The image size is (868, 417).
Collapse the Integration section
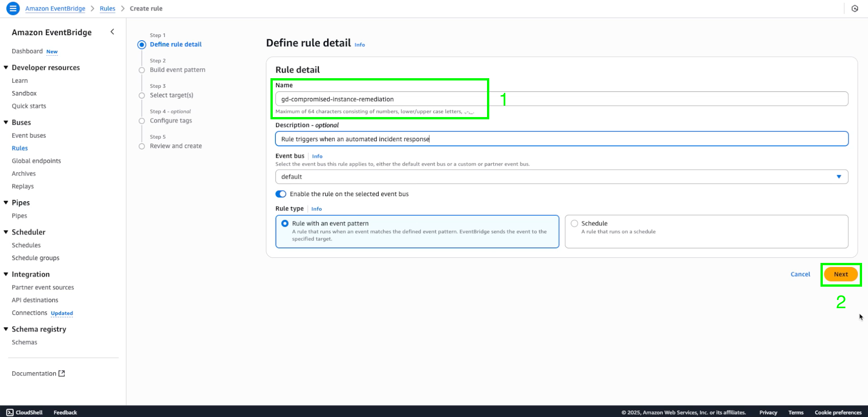pos(6,274)
